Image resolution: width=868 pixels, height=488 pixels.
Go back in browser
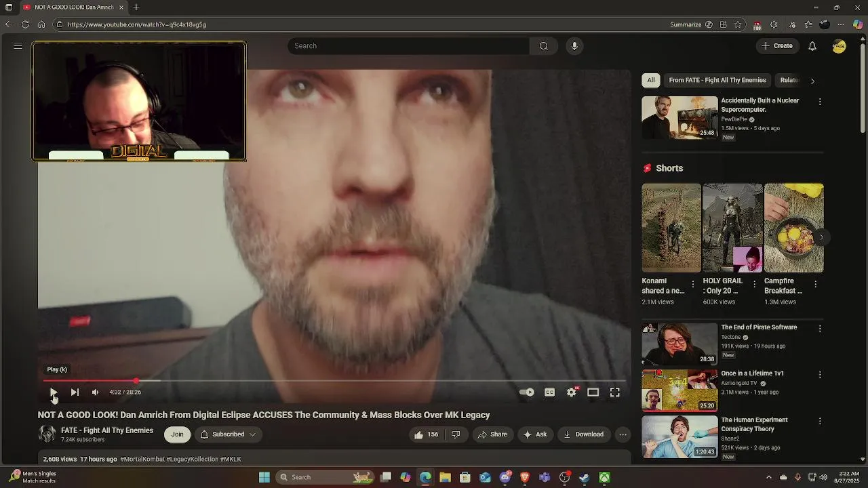click(x=9, y=24)
